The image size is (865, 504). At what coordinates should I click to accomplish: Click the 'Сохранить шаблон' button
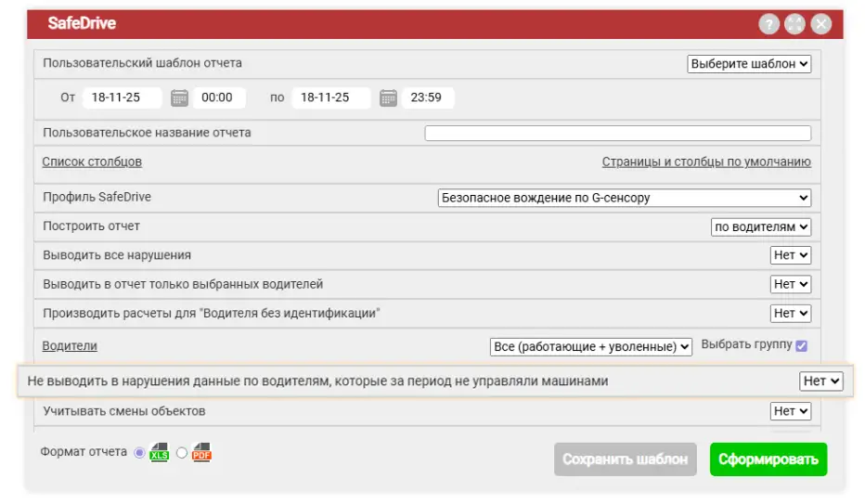pyautogui.click(x=626, y=459)
